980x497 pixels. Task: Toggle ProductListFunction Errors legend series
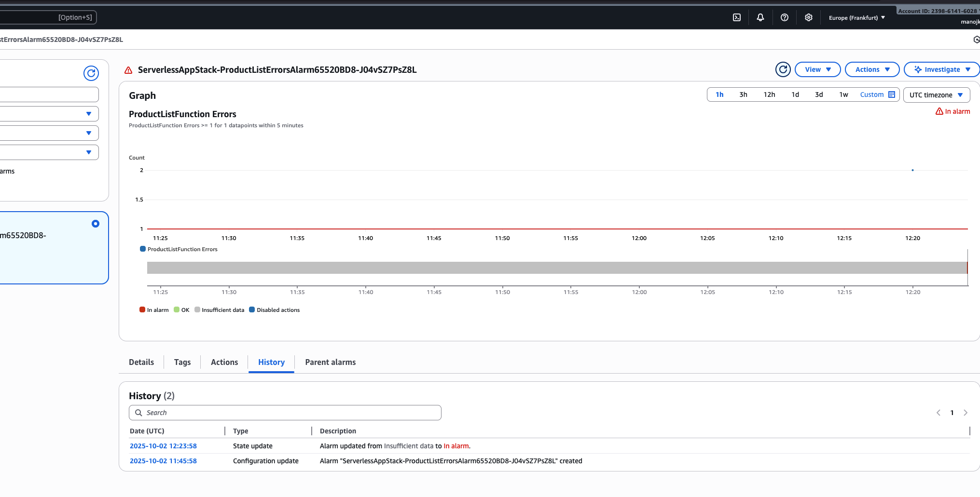[179, 249]
